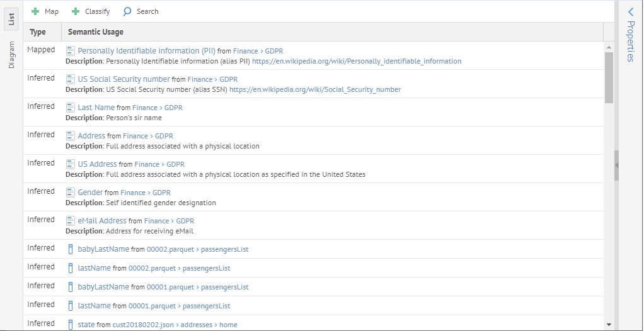Screen dimensions: 644x331
Task: Click the green plus Map icon
Action: point(35,11)
